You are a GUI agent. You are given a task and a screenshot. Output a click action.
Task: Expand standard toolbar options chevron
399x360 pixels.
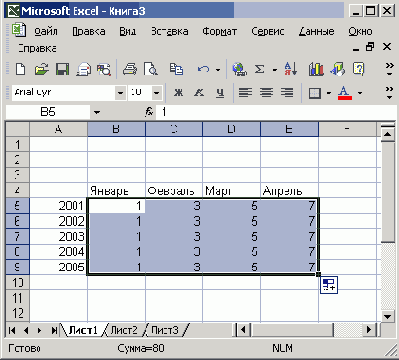[389, 69]
